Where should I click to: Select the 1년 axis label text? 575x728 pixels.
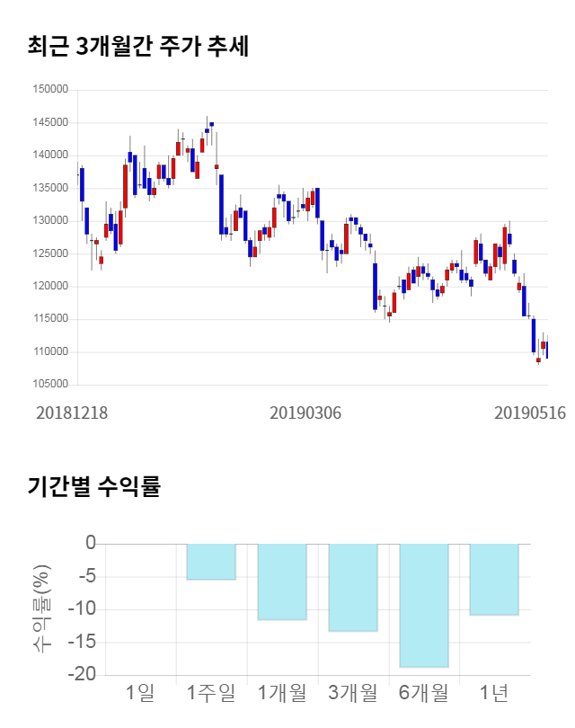[494, 693]
